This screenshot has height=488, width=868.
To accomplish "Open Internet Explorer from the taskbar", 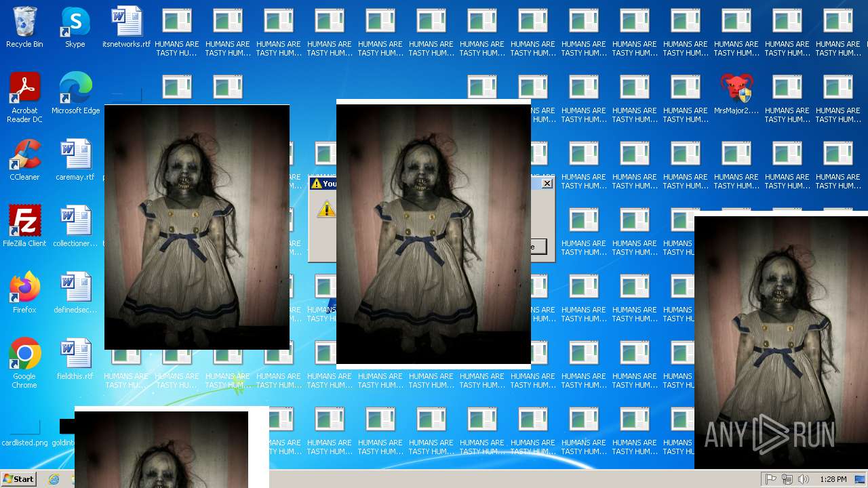I will (54, 479).
